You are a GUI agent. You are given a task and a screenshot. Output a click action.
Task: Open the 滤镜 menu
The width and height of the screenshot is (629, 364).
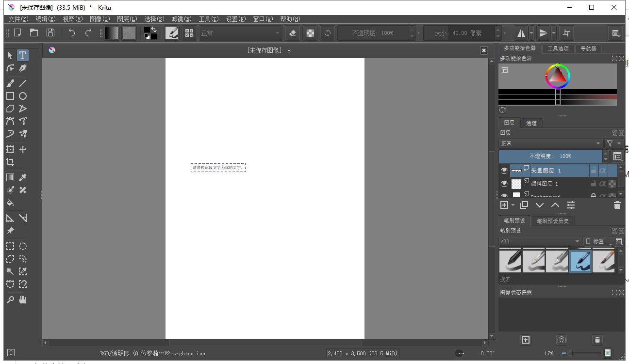(182, 19)
